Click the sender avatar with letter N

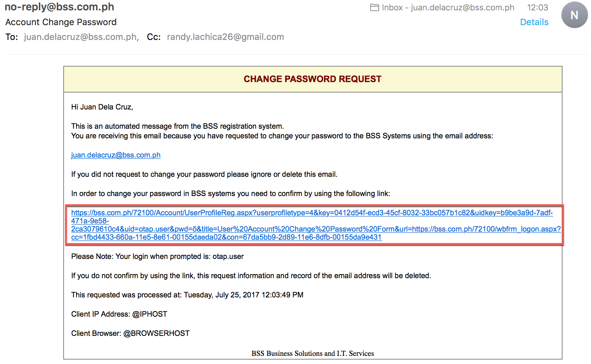click(574, 15)
